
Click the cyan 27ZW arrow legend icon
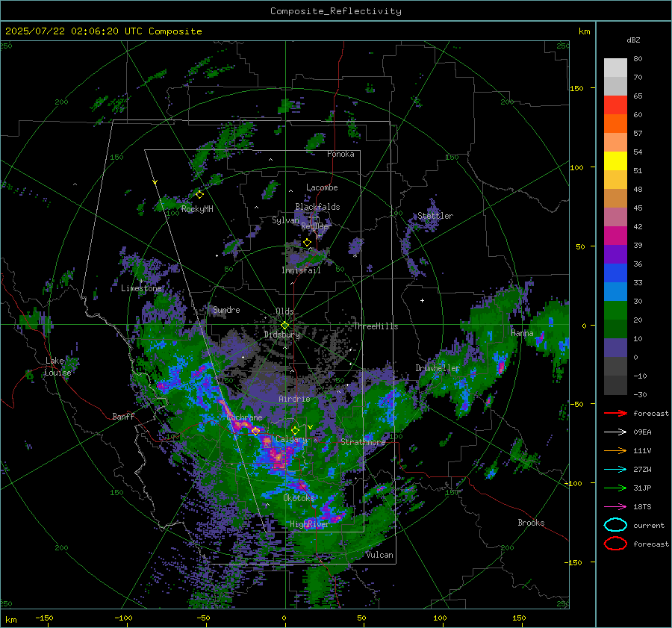pyautogui.click(x=615, y=470)
